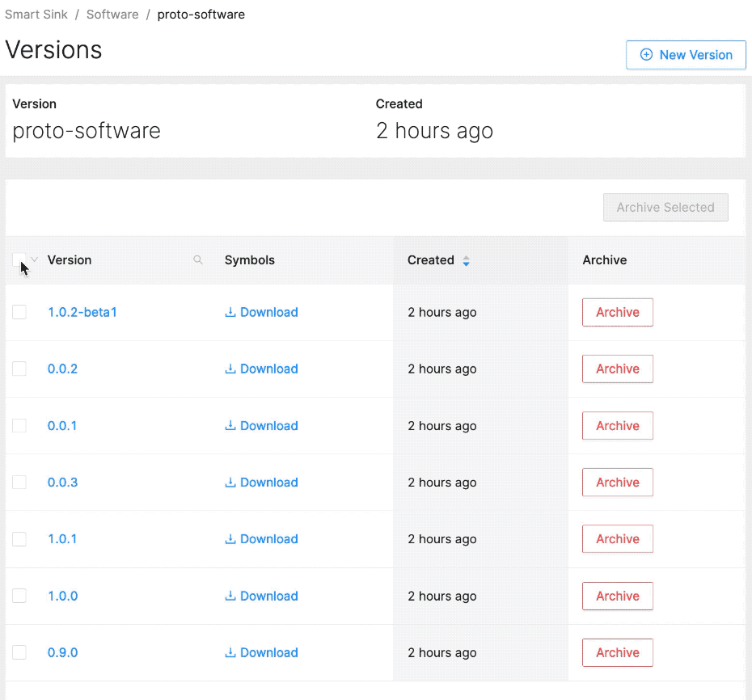Go to Smart Sink breadcrumb
Screen dimensions: 752x700
tap(35, 15)
